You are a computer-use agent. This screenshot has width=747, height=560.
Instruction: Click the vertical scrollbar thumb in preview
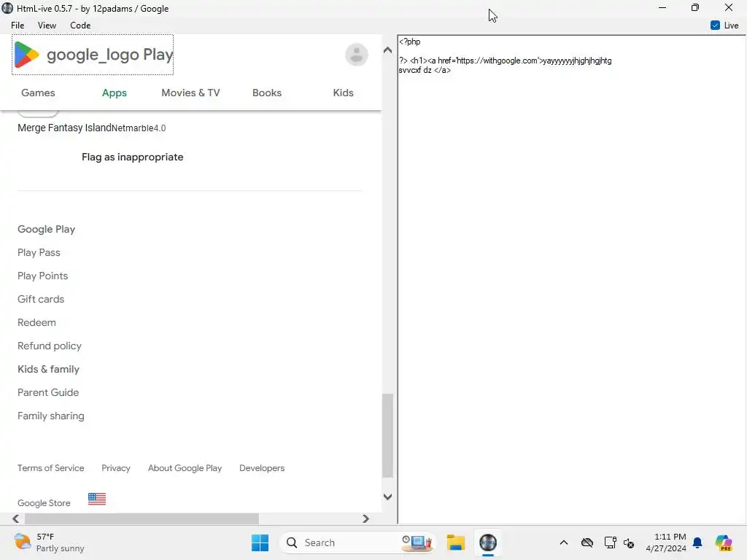pos(388,435)
